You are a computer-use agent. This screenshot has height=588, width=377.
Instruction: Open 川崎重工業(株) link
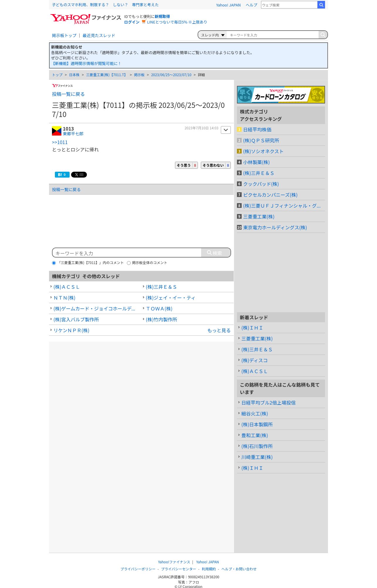257,457
